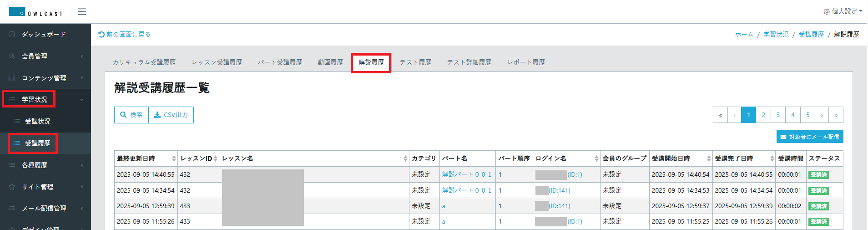
Task: Click the OWLCAST logo
Action: [35, 12]
